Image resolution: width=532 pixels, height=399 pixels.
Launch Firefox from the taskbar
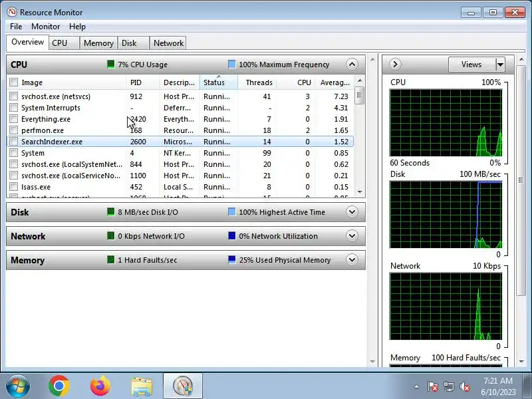[100, 386]
